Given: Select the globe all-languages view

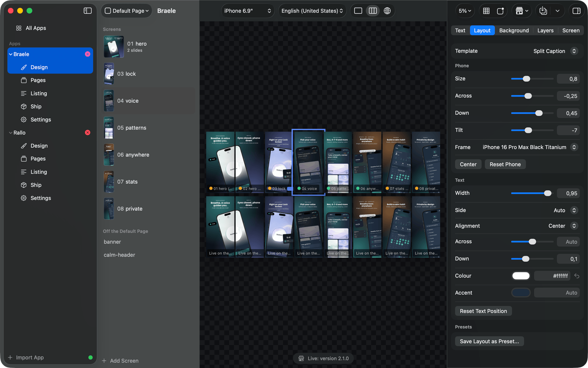Looking at the screenshot, I should [387, 11].
